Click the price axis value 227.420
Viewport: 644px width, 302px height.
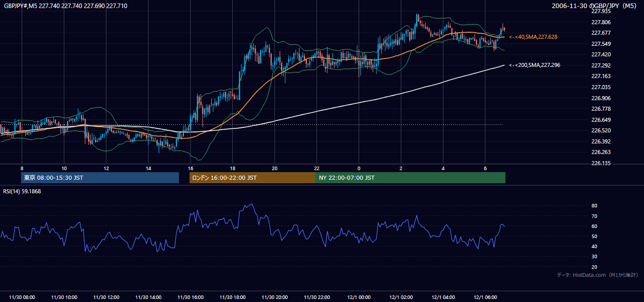pos(601,54)
